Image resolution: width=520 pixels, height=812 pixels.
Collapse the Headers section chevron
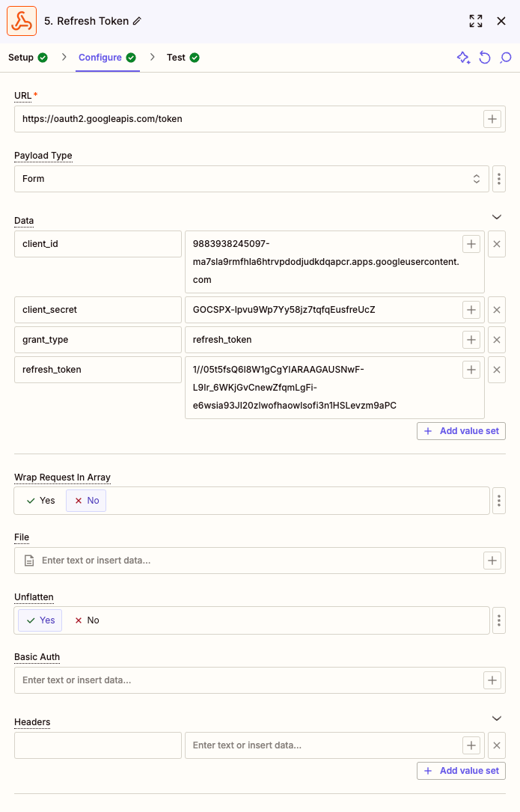[496, 718]
